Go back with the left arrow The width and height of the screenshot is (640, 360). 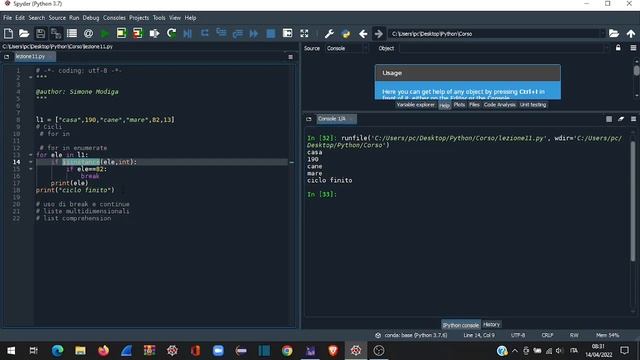(x=363, y=33)
